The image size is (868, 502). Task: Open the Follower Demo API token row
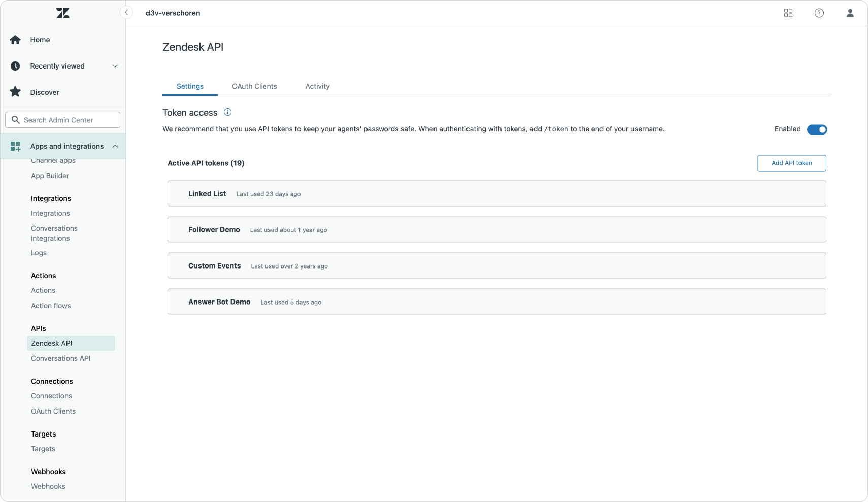(x=497, y=229)
